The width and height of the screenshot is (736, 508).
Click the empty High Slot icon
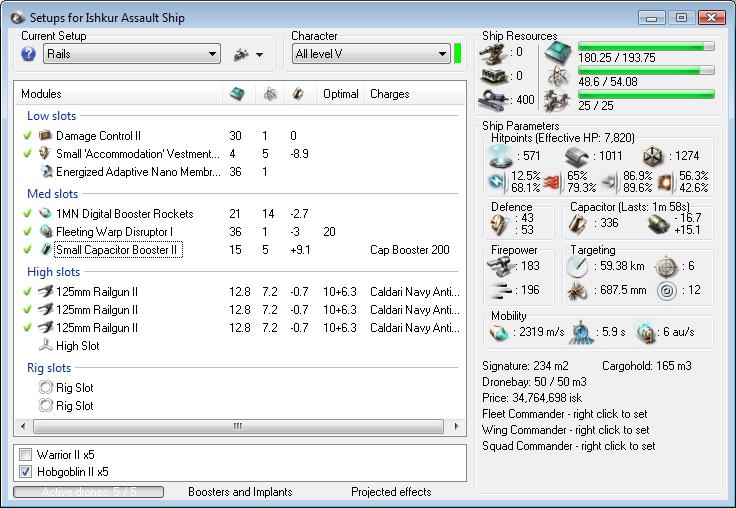click(x=44, y=346)
